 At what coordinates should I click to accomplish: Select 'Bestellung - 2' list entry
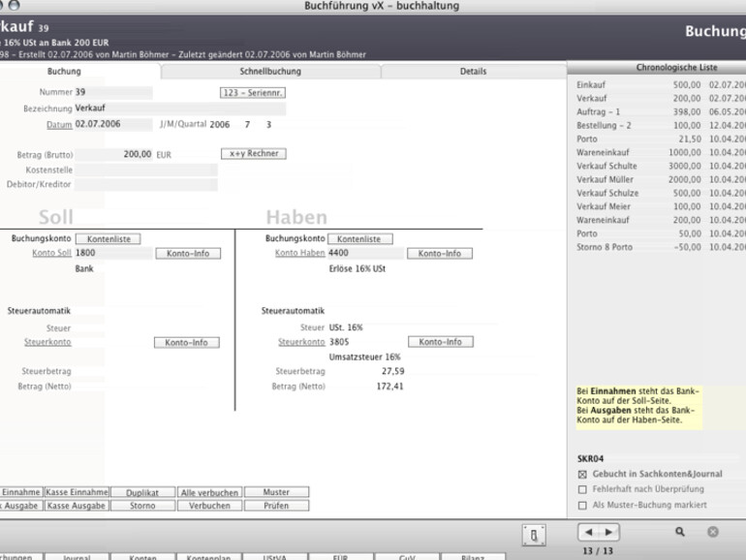click(x=661, y=126)
